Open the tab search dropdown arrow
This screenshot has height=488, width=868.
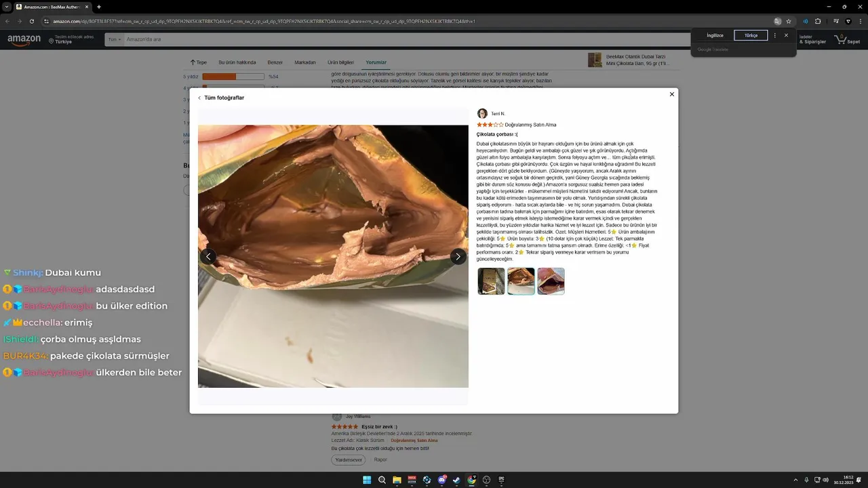7,7
